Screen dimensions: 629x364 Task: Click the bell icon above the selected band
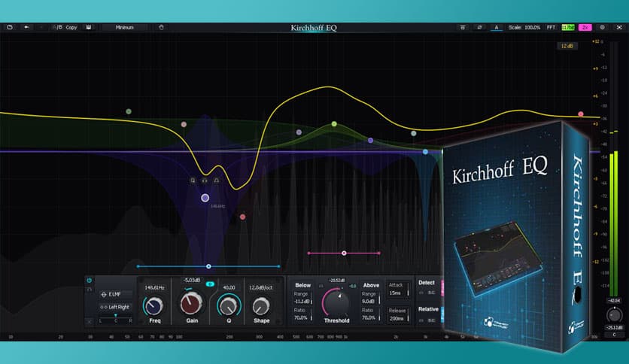click(217, 180)
